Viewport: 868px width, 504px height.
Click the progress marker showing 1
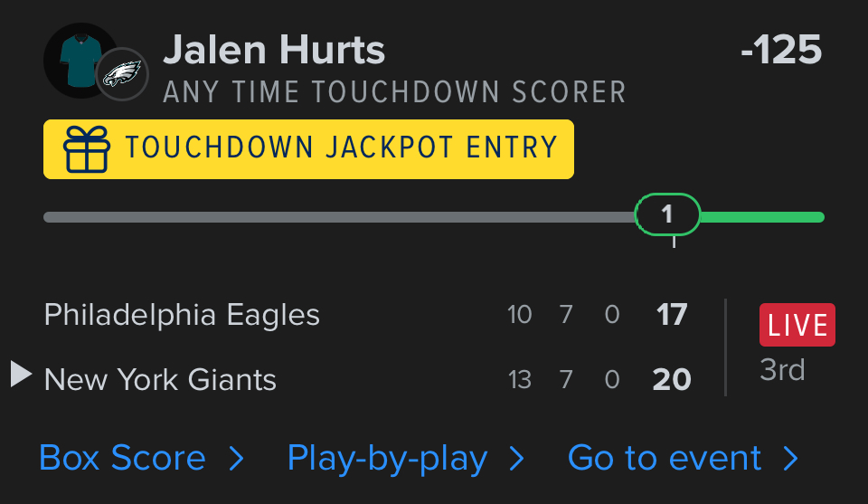click(x=668, y=215)
